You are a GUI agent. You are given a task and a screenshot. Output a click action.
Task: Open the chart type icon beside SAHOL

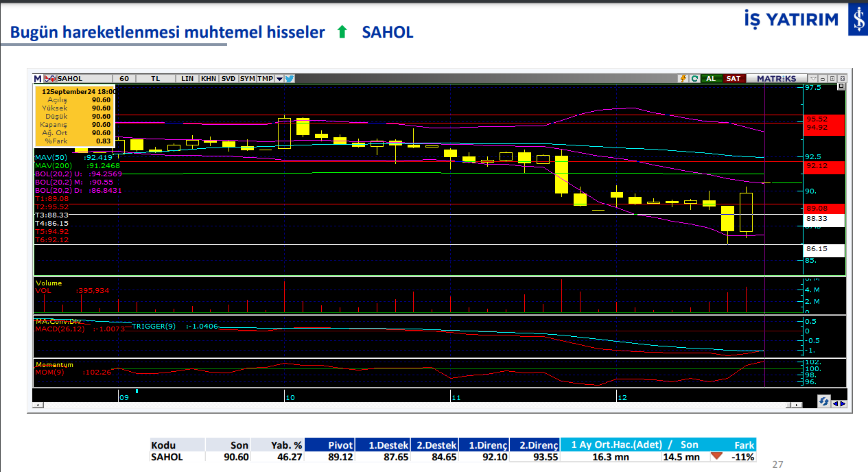[51, 79]
